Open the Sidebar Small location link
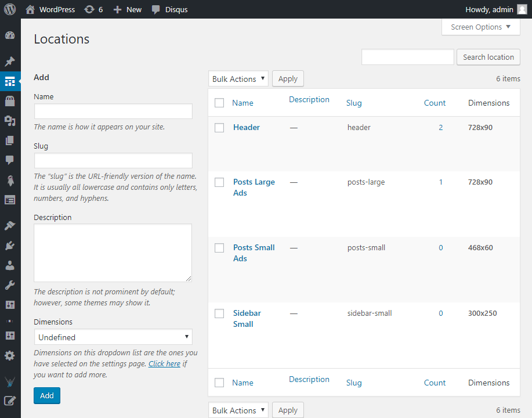 [247, 319]
